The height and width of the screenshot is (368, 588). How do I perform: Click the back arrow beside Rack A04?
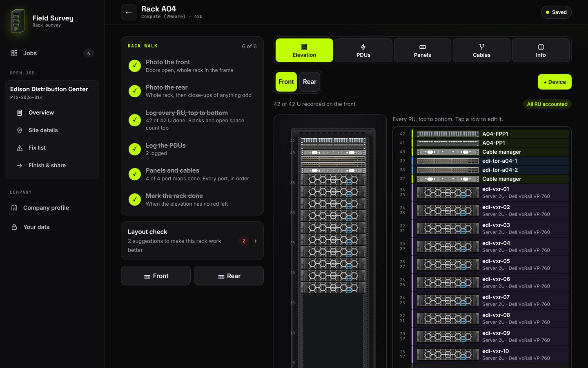pos(129,12)
